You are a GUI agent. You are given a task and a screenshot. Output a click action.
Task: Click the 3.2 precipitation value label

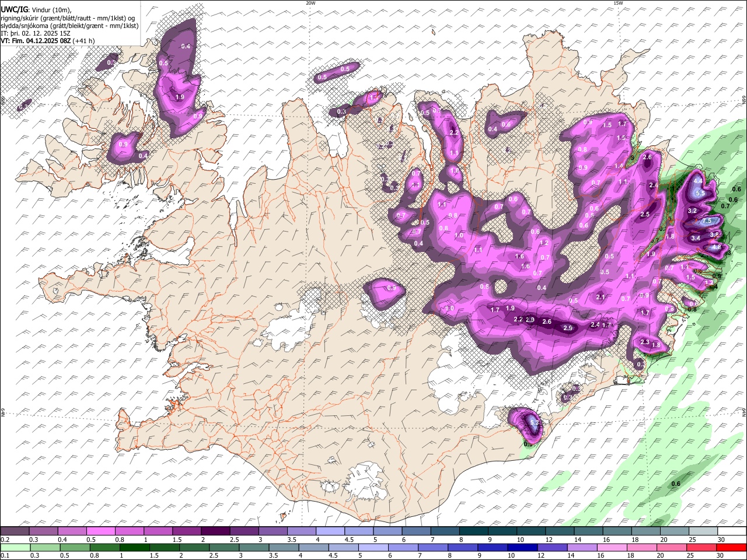[693, 211]
